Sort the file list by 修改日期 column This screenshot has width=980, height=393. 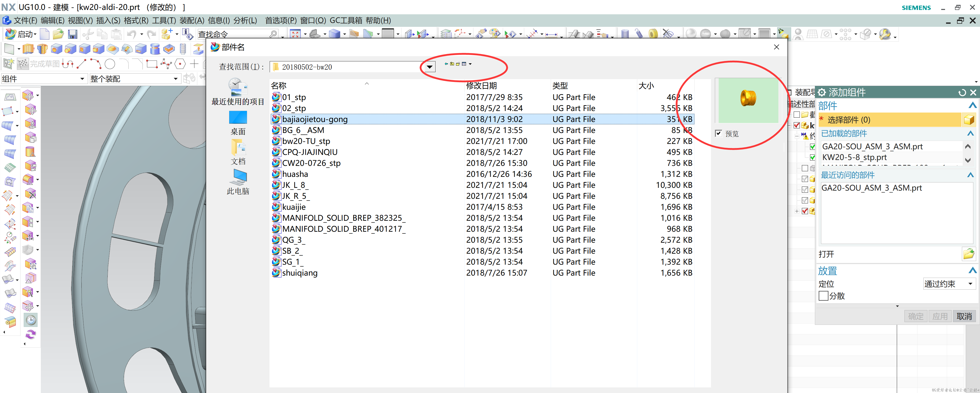coord(481,85)
